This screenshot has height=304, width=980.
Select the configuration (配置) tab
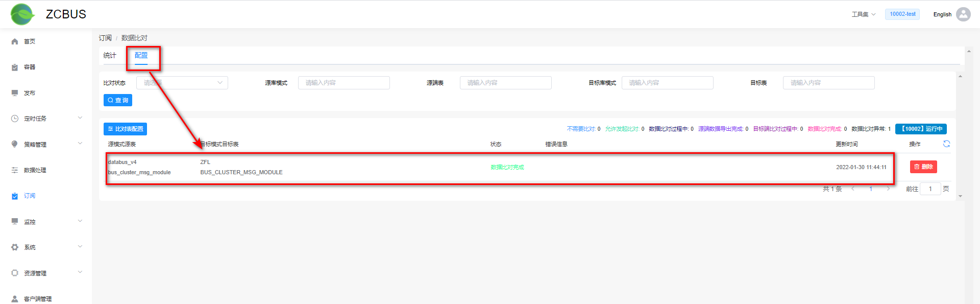click(141, 55)
